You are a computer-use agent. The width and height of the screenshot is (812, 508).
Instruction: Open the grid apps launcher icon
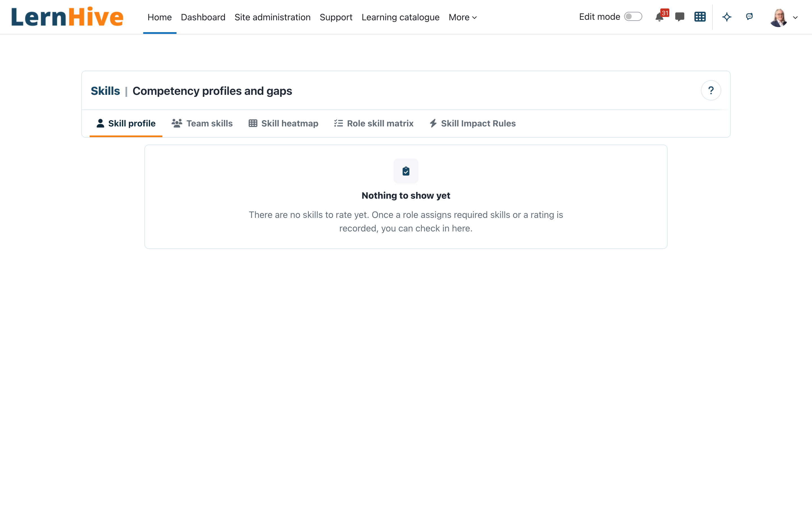coord(700,17)
